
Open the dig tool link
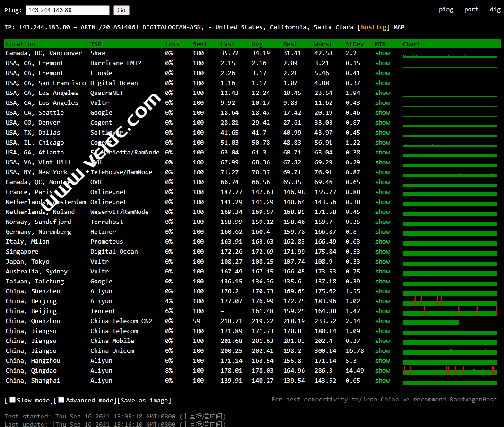pyautogui.click(x=495, y=9)
